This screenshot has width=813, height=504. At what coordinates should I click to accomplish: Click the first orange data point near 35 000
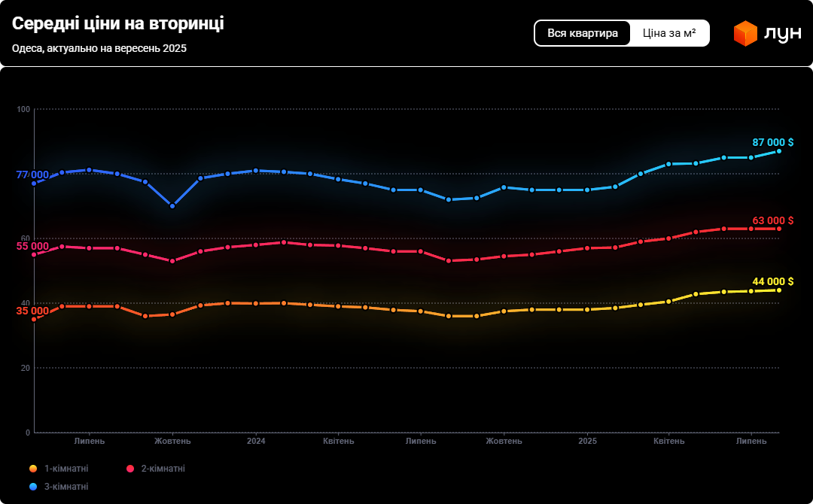[34, 320]
